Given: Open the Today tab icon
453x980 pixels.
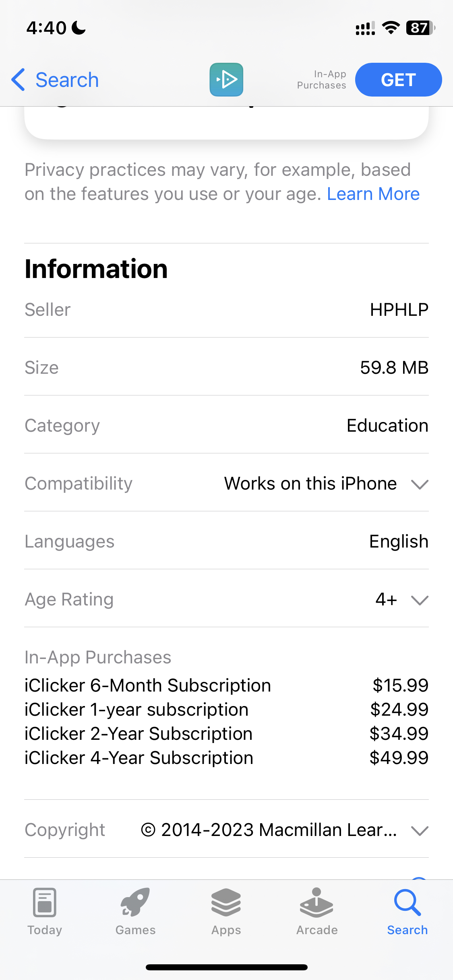Looking at the screenshot, I should [45, 902].
